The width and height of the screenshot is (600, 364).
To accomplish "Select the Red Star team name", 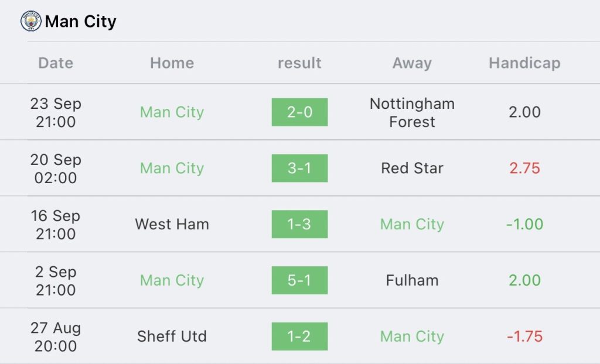I will (412, 168).
